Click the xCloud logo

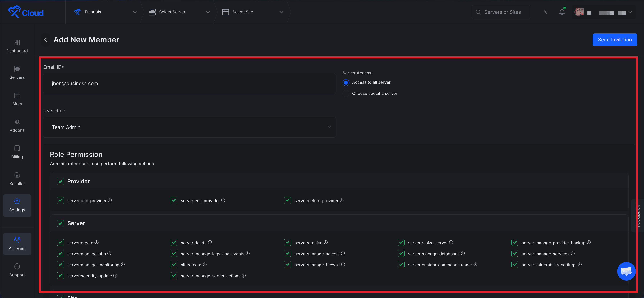pyautogui.click(x=26, y=12)
